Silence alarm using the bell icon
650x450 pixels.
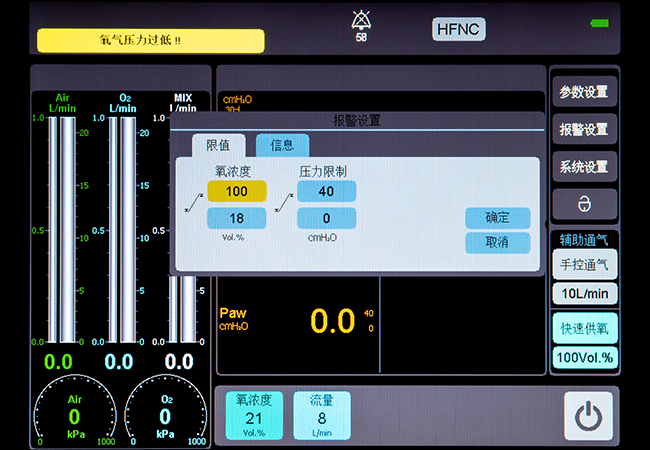pos(359,21)
